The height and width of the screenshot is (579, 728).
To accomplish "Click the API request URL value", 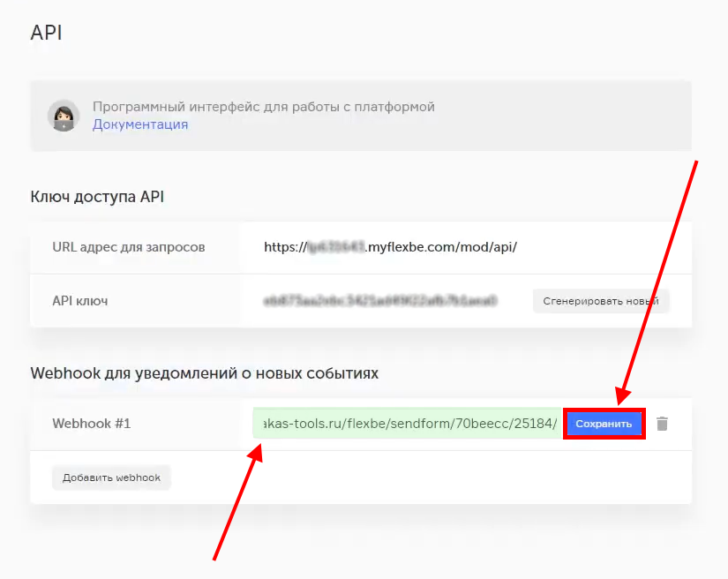I will [390, 247].
